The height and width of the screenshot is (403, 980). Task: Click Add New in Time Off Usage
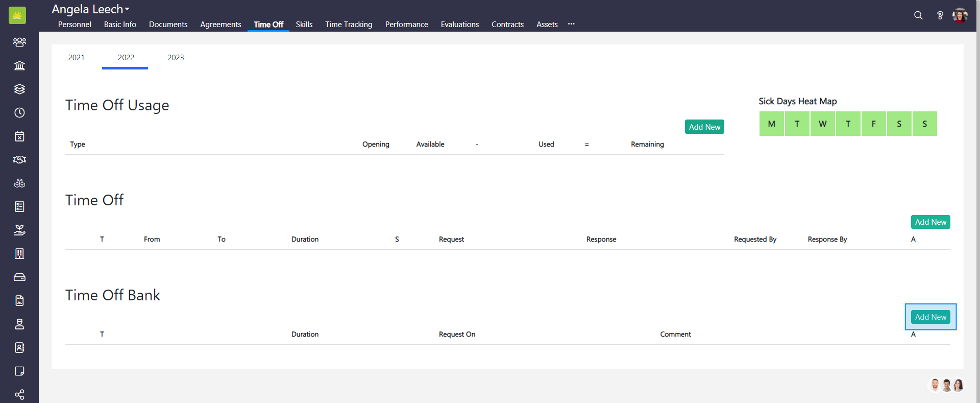704,127
